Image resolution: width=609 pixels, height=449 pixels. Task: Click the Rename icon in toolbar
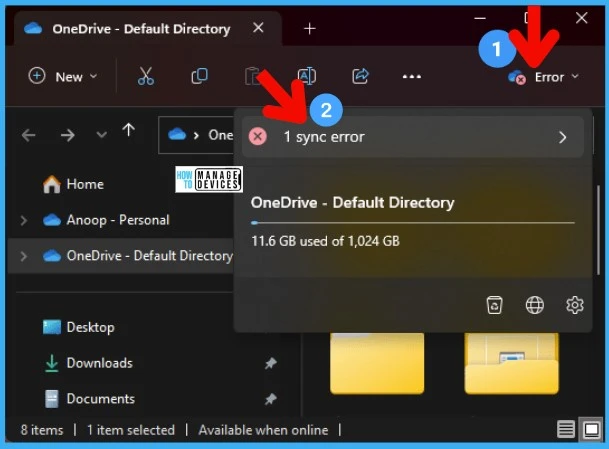click(306, 76)
